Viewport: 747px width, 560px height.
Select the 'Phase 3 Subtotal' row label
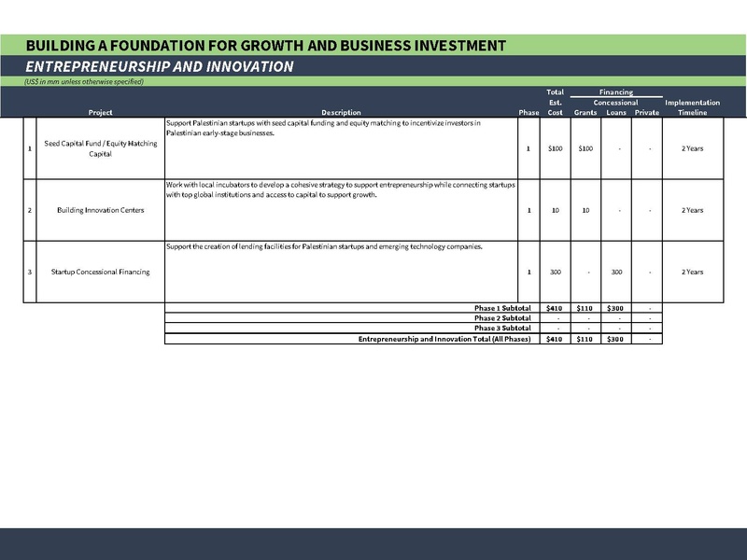502,329
